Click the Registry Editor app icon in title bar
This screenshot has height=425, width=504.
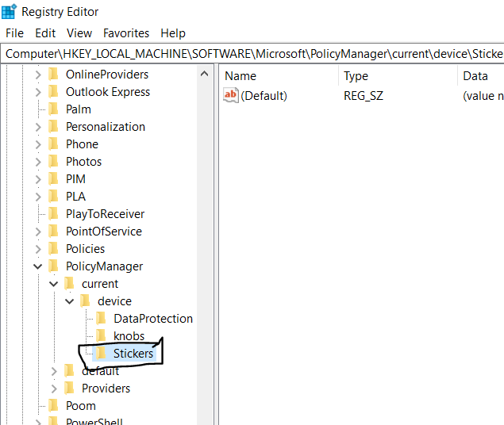(x=9, y=11)
